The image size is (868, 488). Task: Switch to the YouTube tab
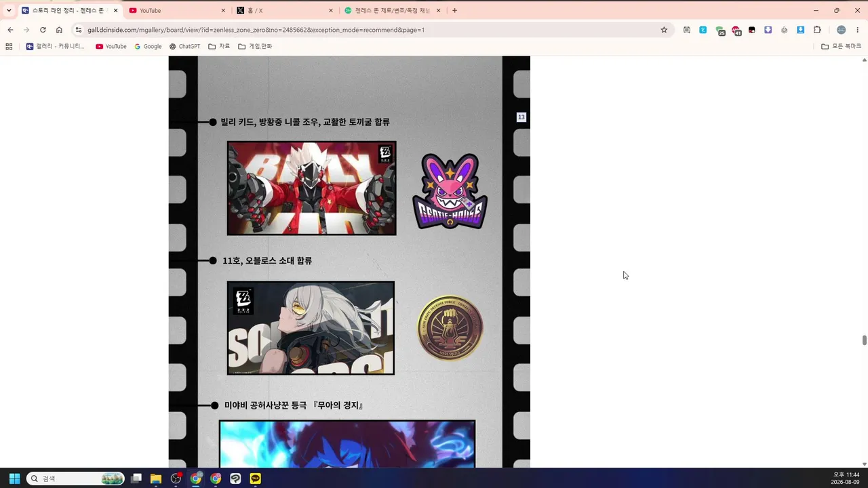point(176,11)
